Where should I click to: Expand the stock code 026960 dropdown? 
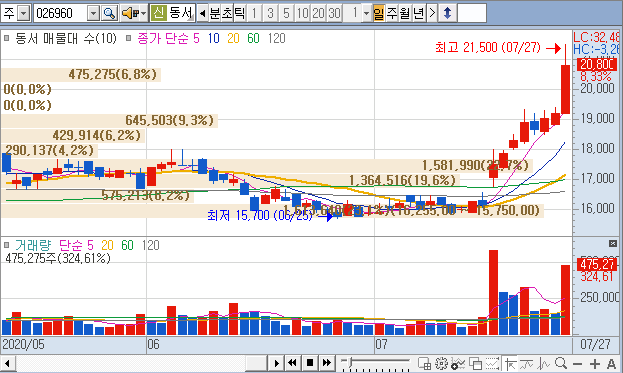[93, 14]
